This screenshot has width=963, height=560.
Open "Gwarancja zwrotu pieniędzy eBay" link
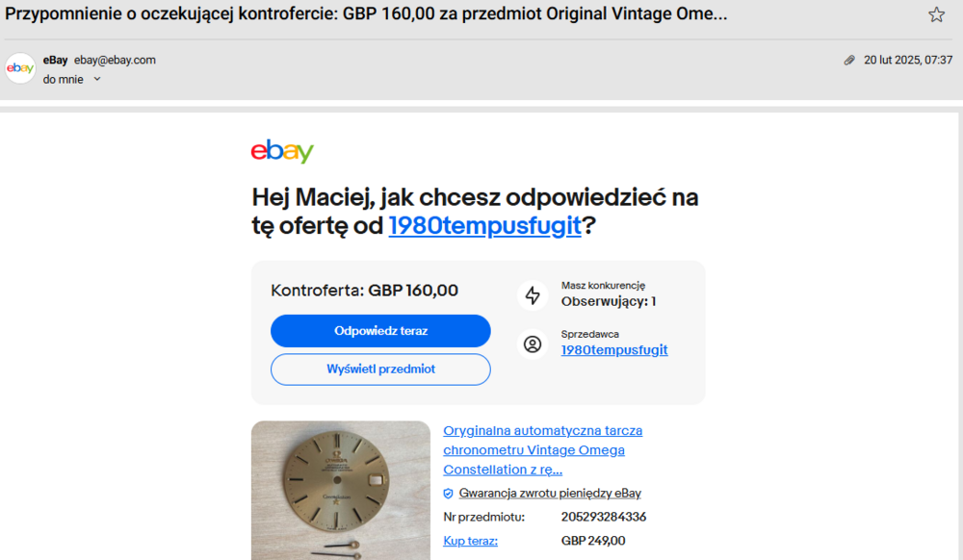[550, 494]
